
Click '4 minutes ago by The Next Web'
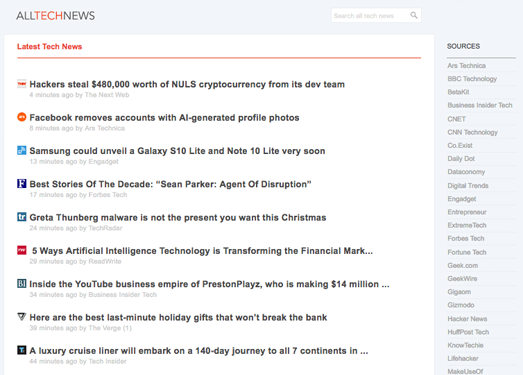click(79, 95)
